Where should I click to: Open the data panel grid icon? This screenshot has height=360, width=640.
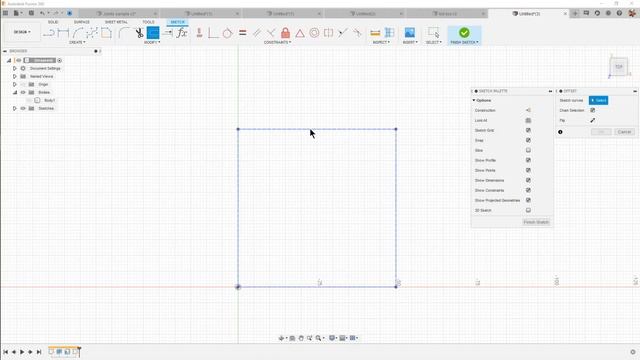point(5,13)
